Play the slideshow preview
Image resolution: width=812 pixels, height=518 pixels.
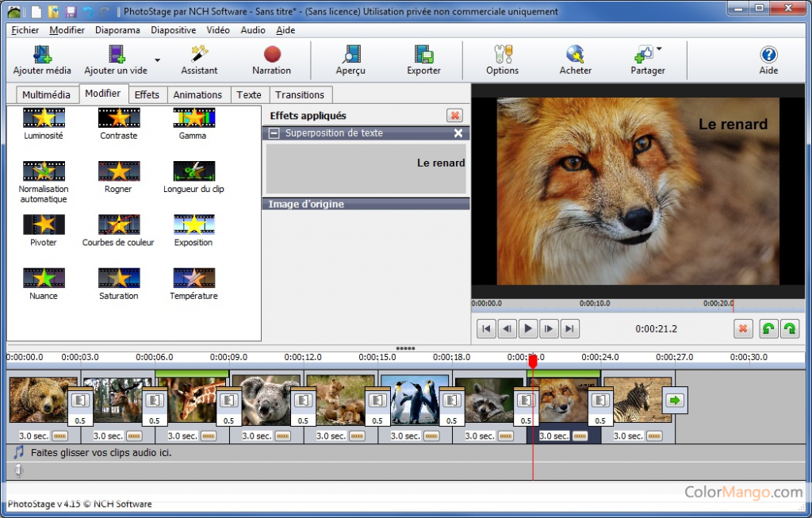click(527, 328)
